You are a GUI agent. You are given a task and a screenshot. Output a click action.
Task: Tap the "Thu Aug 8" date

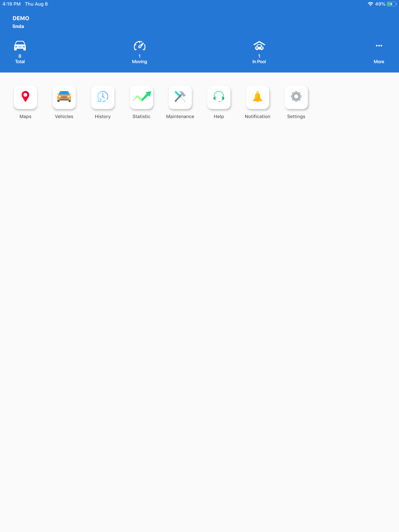(36, 4)
